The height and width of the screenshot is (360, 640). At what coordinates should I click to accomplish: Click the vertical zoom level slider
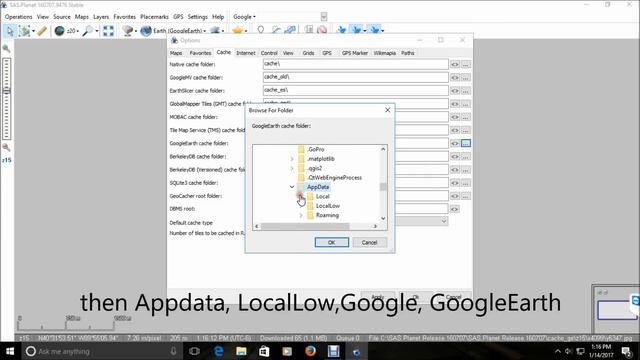click(x=7, y=99)
